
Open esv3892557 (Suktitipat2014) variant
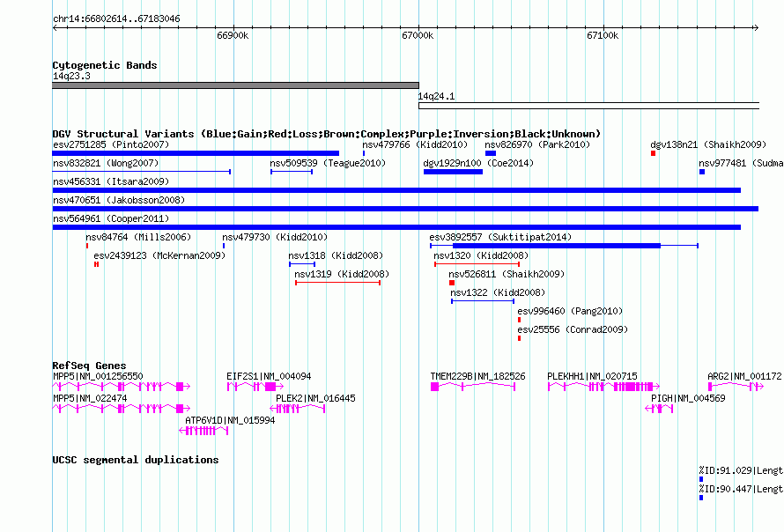click(564, 246)
